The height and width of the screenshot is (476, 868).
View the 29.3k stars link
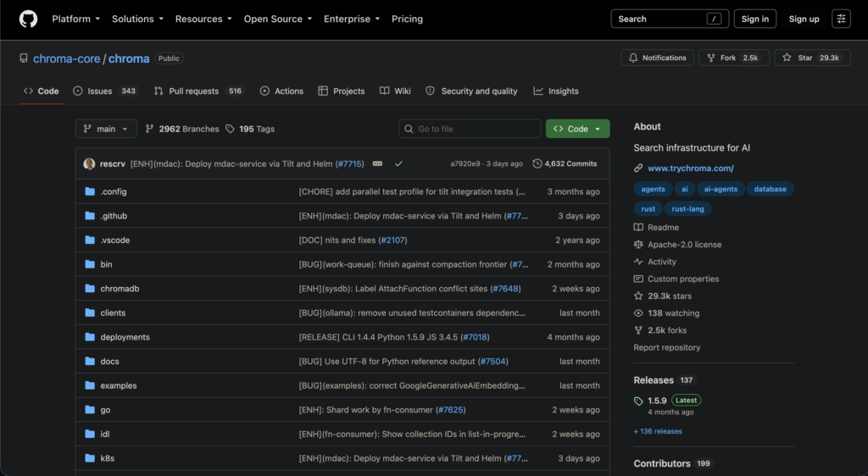click(663, 296)
